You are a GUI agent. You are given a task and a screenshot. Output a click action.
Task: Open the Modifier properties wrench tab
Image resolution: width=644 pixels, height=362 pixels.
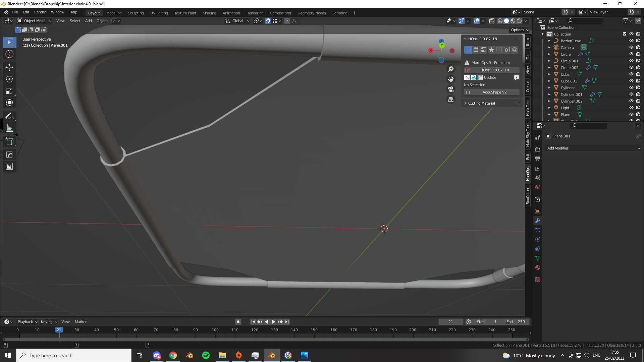[538, 221]
